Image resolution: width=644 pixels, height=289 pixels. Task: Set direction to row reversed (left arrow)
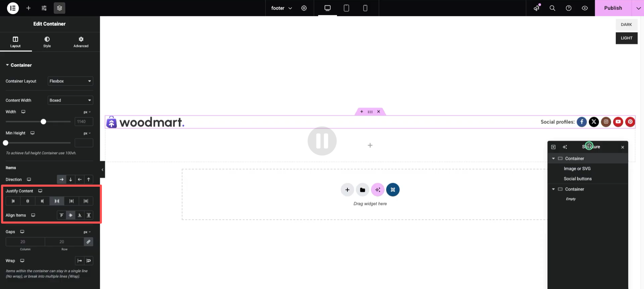[x=80, y=179]
